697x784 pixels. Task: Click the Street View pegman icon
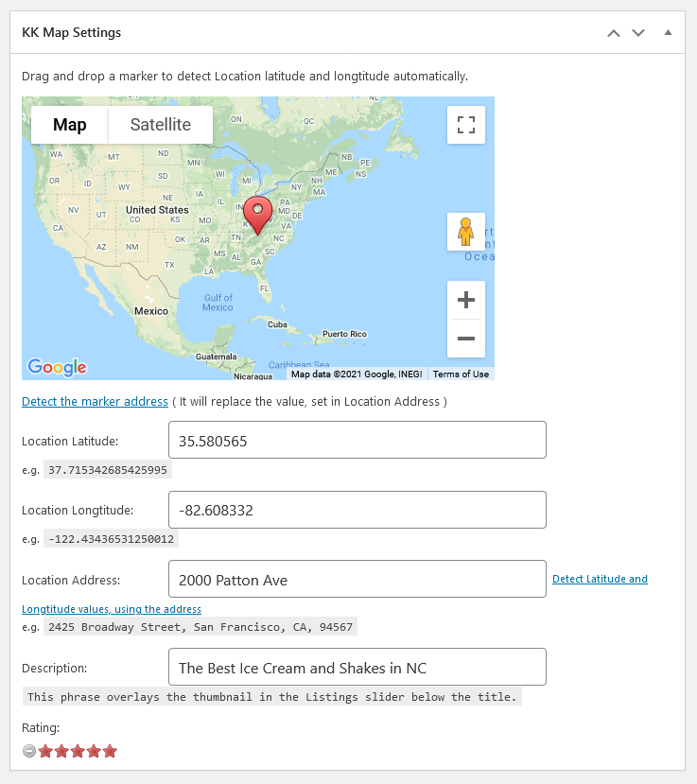[465, 232]
